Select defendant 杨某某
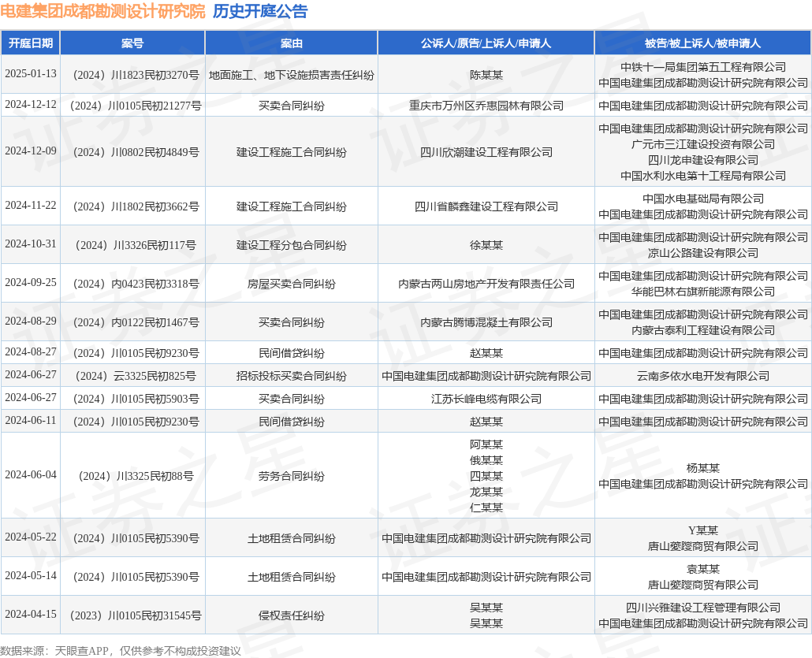812x658 pixels. pyautogui.click(x=702, y=468)
